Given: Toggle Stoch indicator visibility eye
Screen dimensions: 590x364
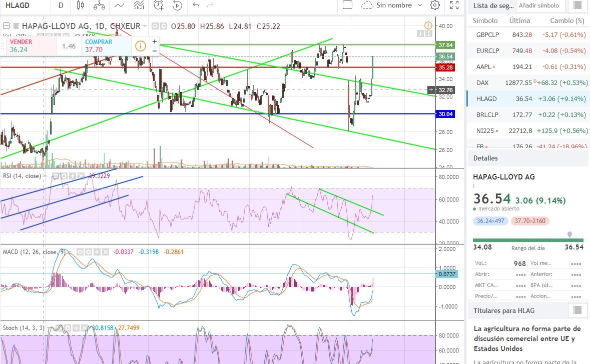Looking at the screenshot, I should [x=60, y=328].
